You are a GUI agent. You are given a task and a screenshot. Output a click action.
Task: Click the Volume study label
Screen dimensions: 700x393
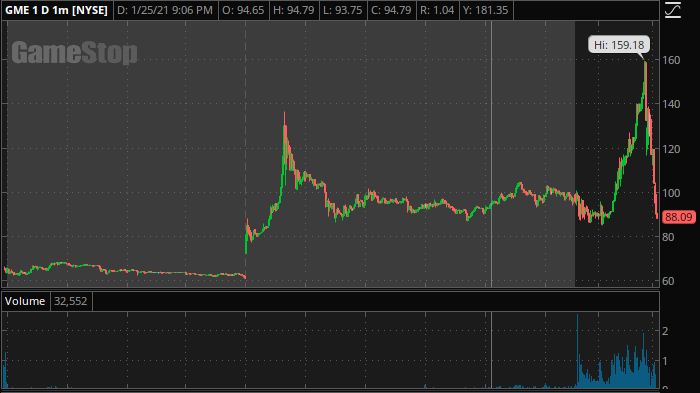point(25,301)
